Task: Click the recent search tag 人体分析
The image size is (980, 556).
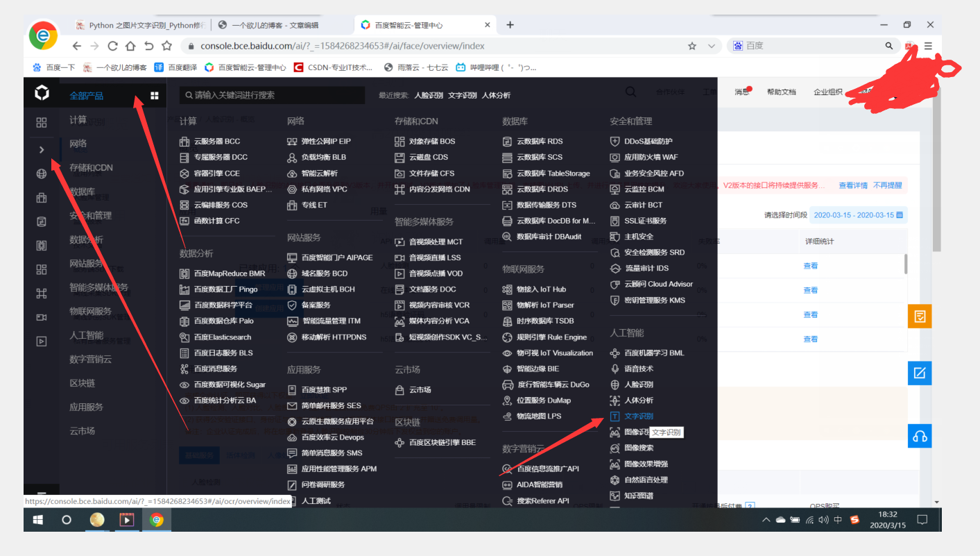Action: 496,95
